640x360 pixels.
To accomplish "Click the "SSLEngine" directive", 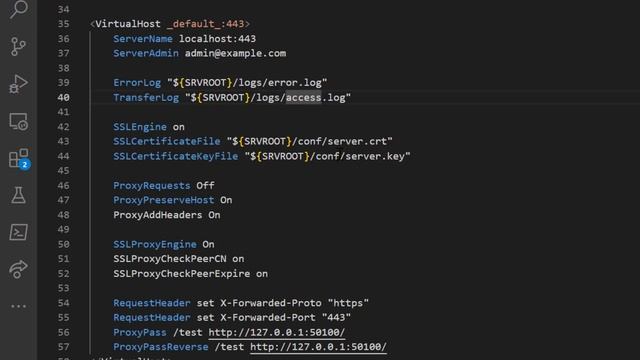I will coord(140,127).
